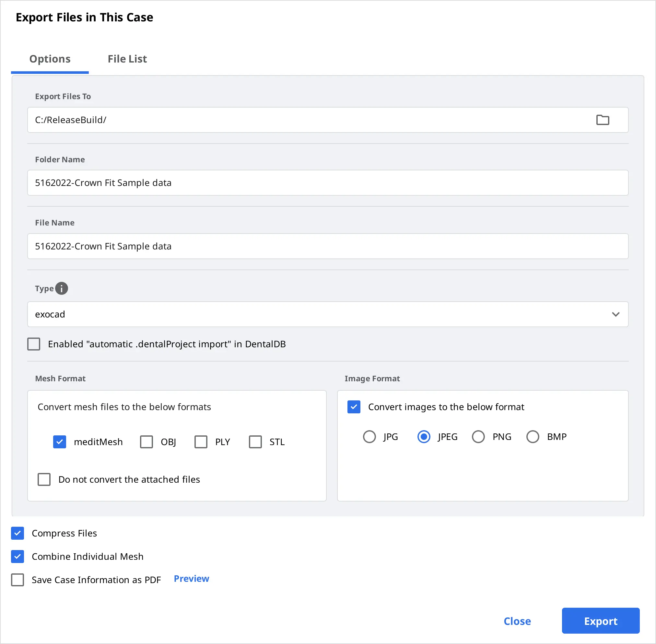Image resolution: width=656 pixels, height=644 pixels.
Task: Uncheck Convert images to below format
Action: tap(354, 407)
